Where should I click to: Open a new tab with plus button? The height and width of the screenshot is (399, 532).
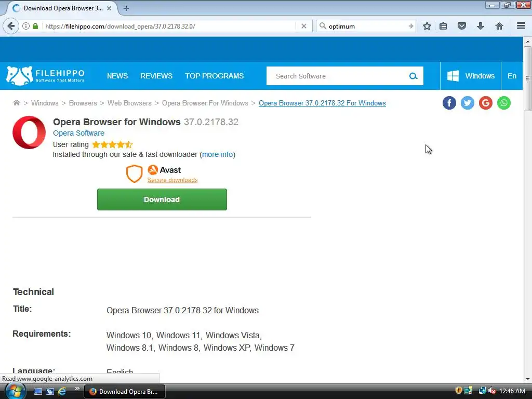tap(126, 8)
